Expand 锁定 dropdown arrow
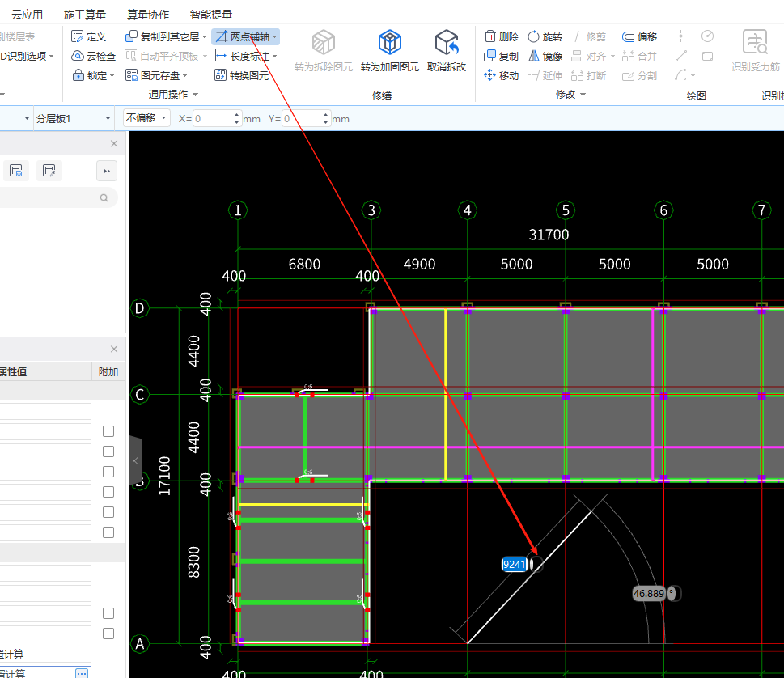 click(112, 76)
